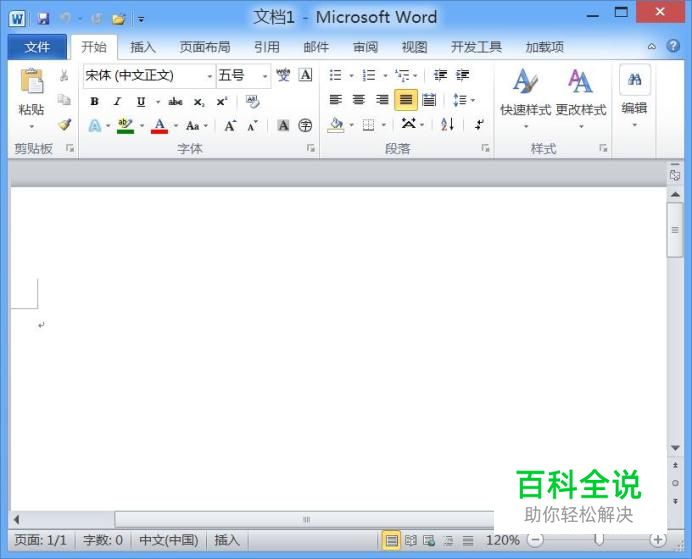This screenshot has width=692, height=559.
Task: Click the Select Browse Object circle
Action: tap(675, 483)
